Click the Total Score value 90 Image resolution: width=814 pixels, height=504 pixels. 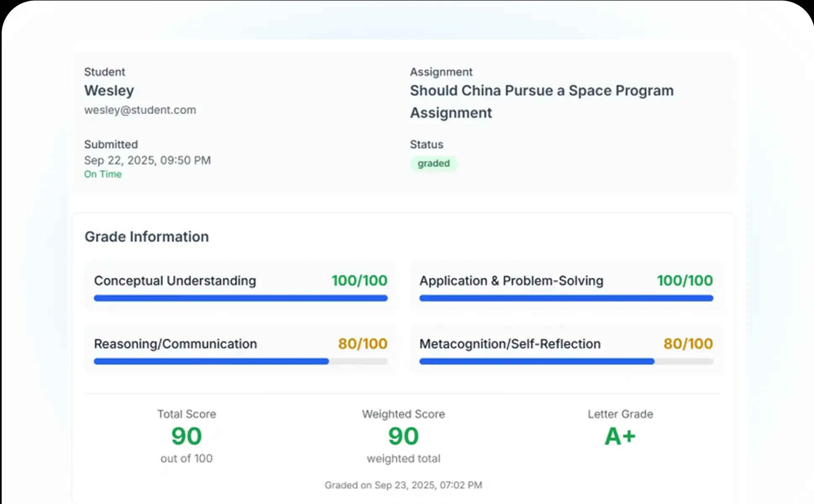pyautogui.click(x=186, y=436)
